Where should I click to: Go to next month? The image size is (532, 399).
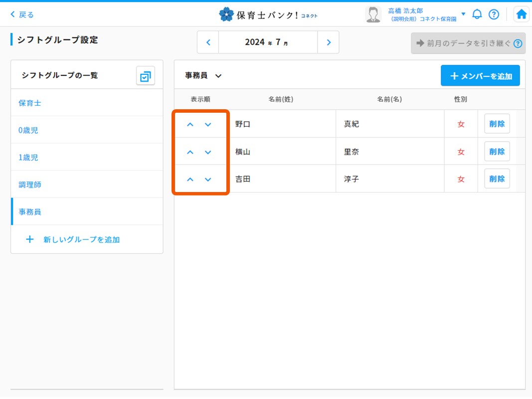[x=328, y=42]
